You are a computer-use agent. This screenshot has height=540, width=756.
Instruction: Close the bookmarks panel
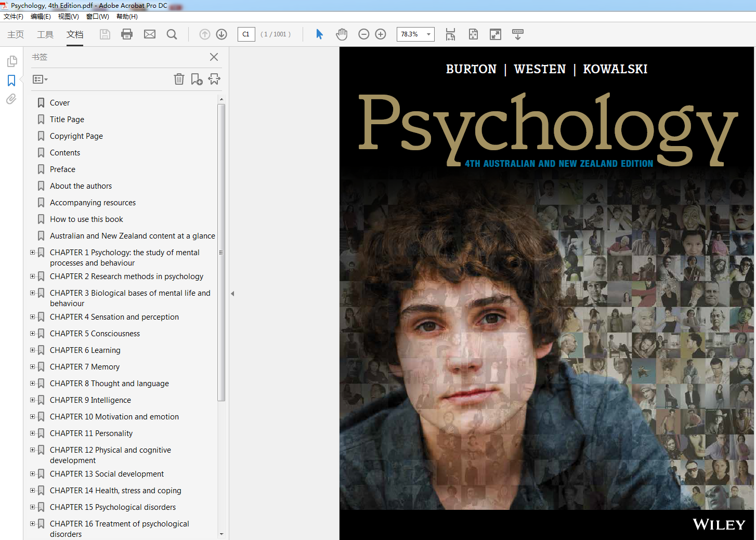(x=214, y=57)
